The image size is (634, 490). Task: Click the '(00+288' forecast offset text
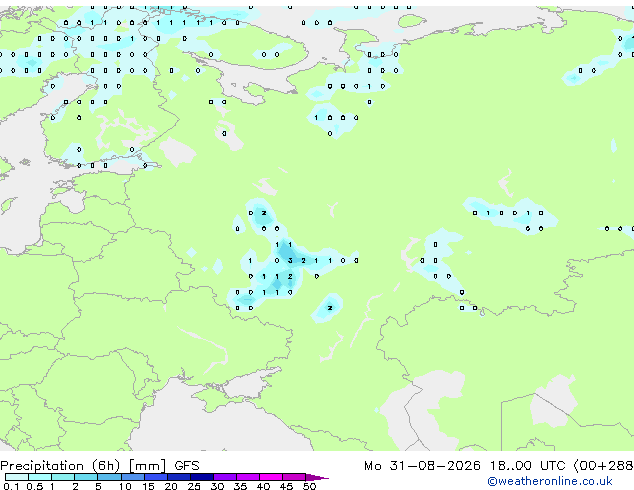click(x=603, y=466)
